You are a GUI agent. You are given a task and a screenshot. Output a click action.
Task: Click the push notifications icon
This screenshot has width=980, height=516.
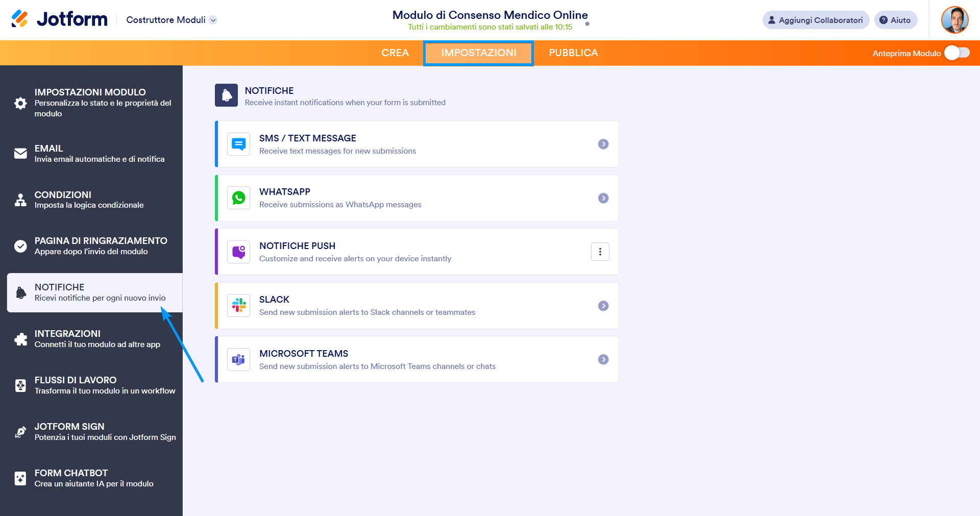tap(238, 252)
